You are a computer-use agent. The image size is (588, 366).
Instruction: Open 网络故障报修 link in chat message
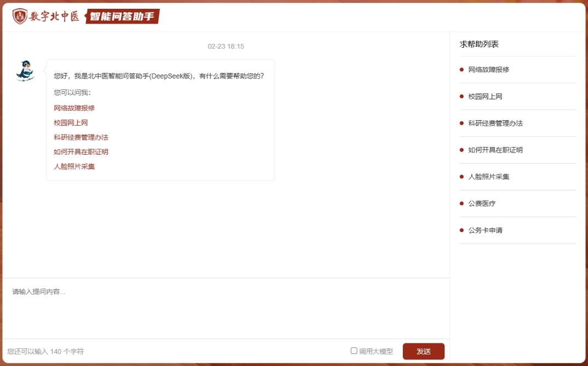coord(74,108)
